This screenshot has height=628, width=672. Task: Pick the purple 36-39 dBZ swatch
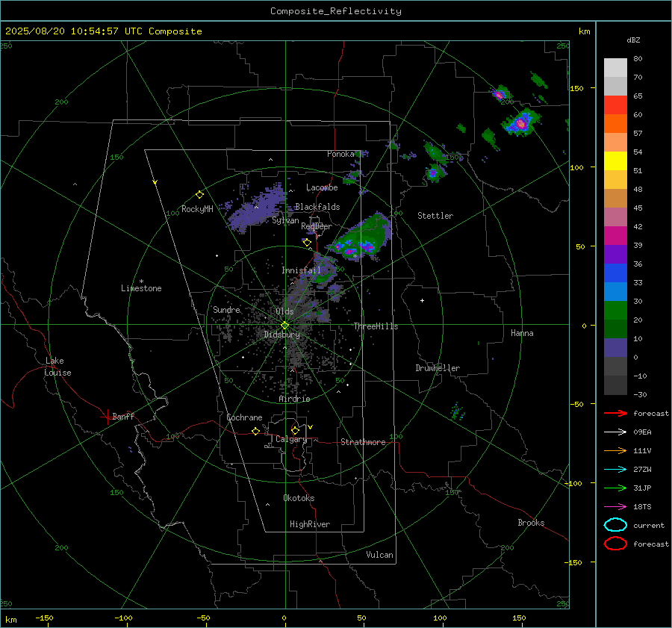[x=615, y=255]
